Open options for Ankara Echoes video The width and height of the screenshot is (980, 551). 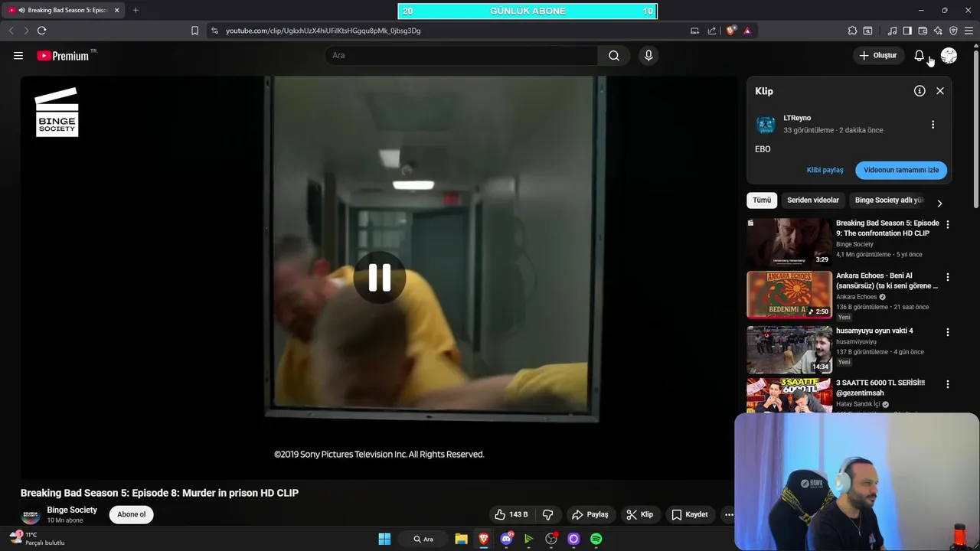coord(948,277)
